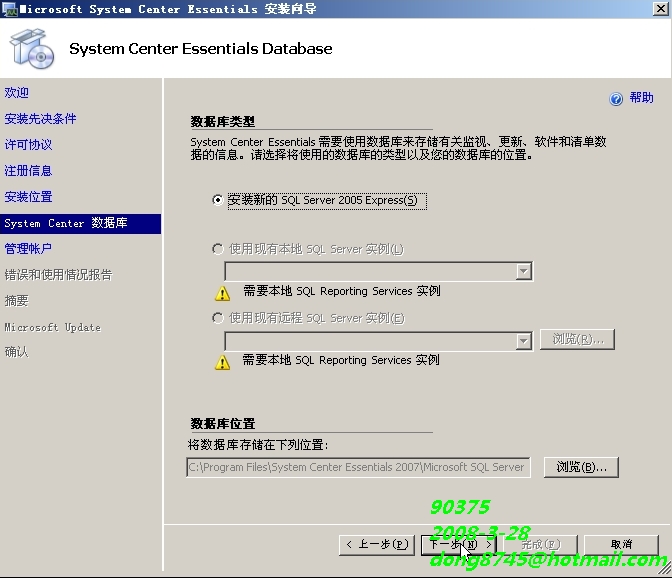Click the 确认 step
This screenshot has width=672, height=578.
point(17,352)
